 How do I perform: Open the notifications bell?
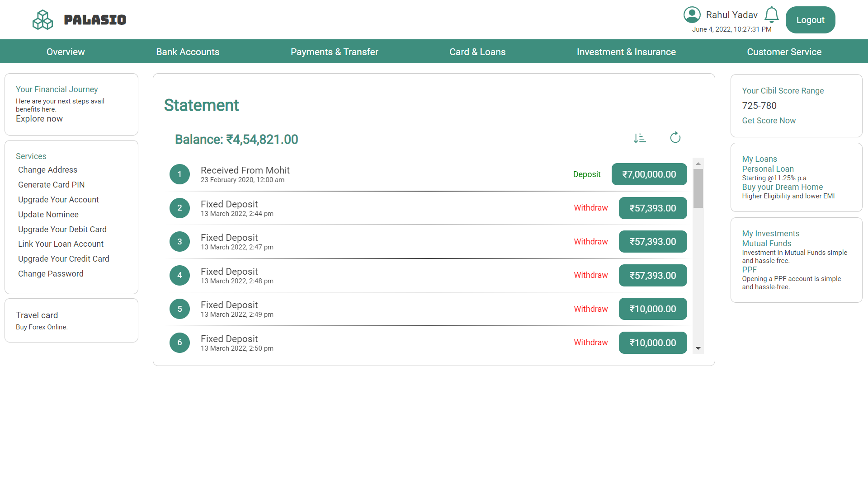[771, 15]
